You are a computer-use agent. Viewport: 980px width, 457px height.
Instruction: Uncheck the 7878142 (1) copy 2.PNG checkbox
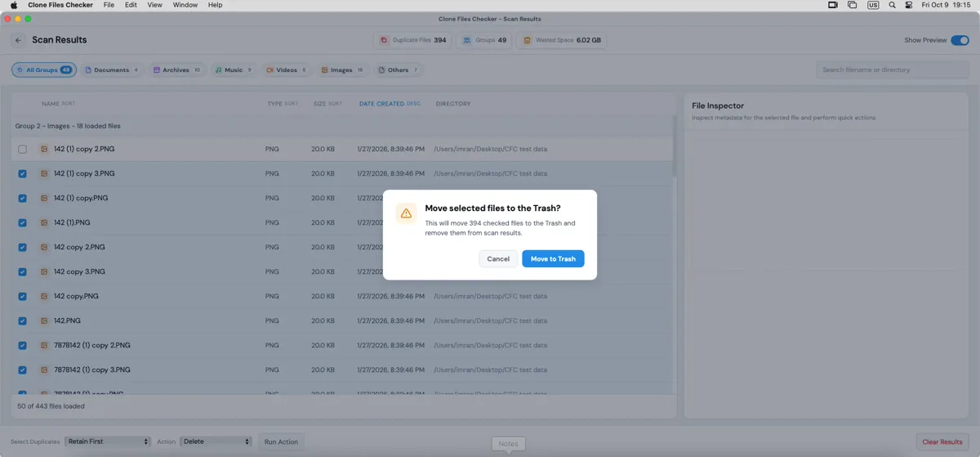pos(22,346)
